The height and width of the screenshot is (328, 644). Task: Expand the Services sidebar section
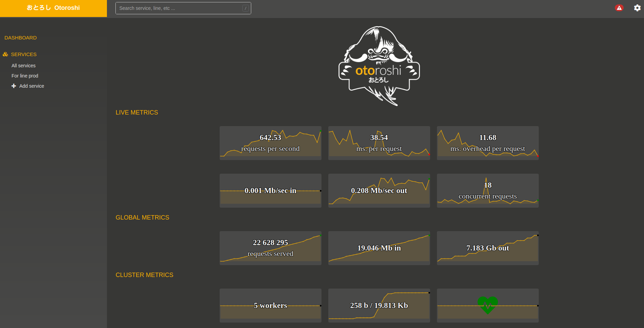click(23, 54)
